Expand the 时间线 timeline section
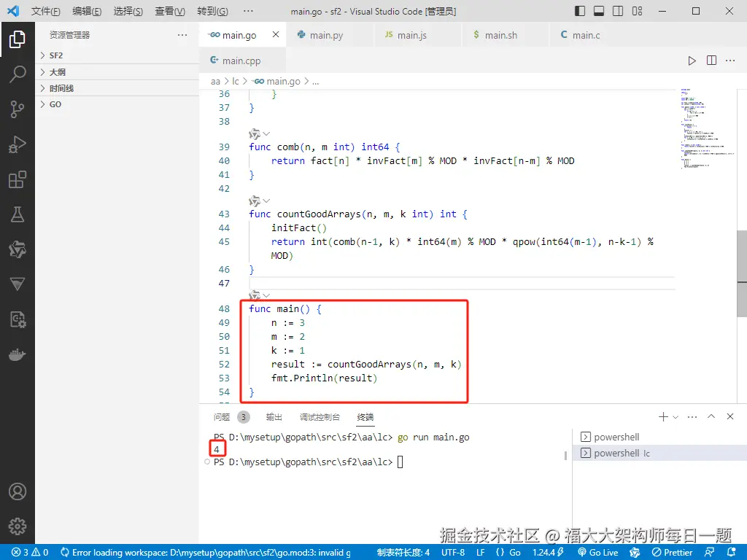The image size is (747, 560). [117, 88]
